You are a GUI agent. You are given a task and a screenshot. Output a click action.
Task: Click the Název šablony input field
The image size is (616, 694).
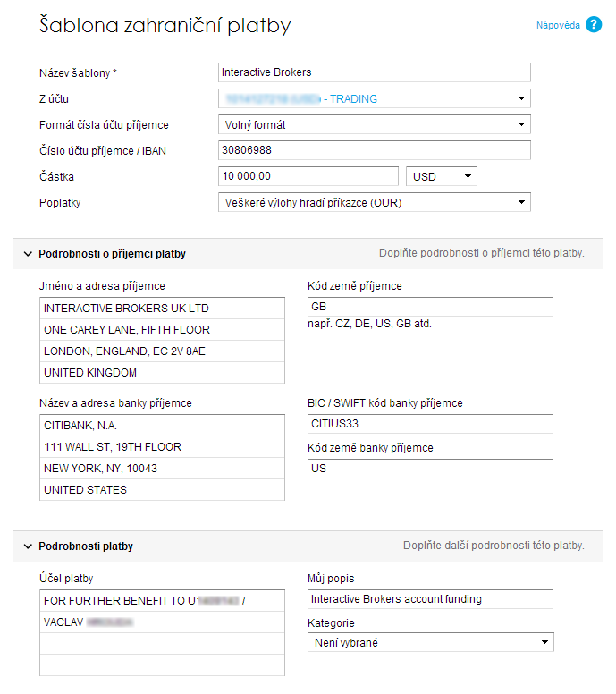374,72
